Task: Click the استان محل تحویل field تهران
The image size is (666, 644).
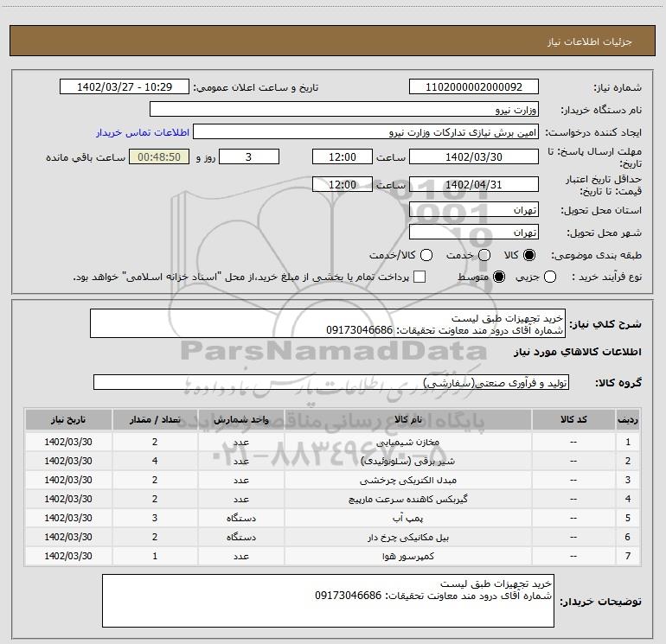Action: (x=474, y=210)
